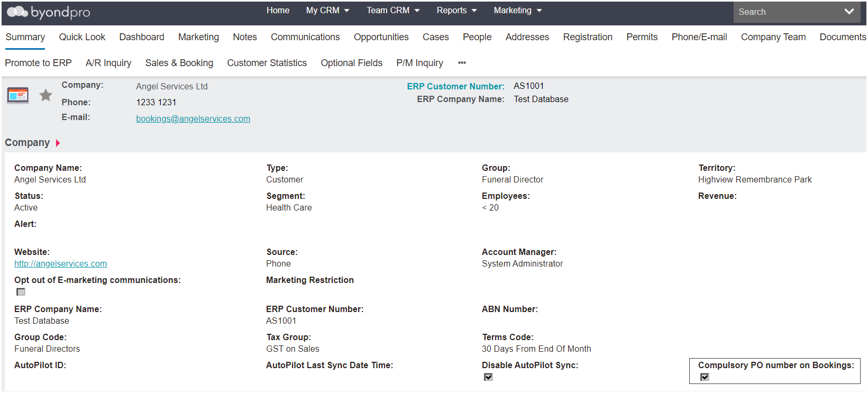The height and width of the screenshot is (393, 868).
Task: Click the Source value Phone
Action: (278, 264)
